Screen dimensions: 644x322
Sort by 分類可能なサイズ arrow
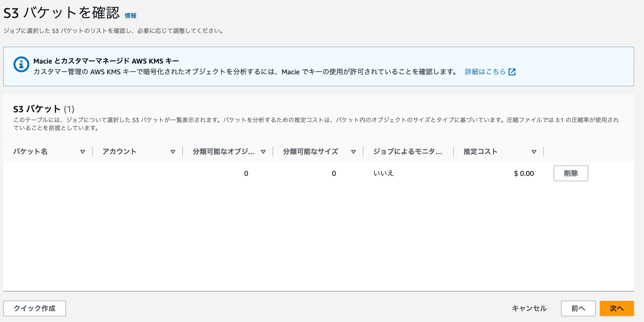pos(353,152)
